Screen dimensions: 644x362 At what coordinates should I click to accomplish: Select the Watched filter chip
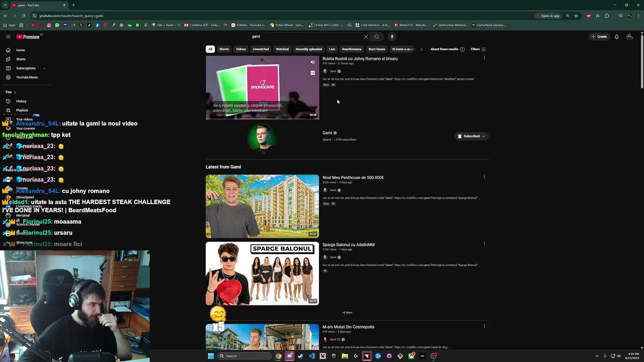(x=282, y=49)
